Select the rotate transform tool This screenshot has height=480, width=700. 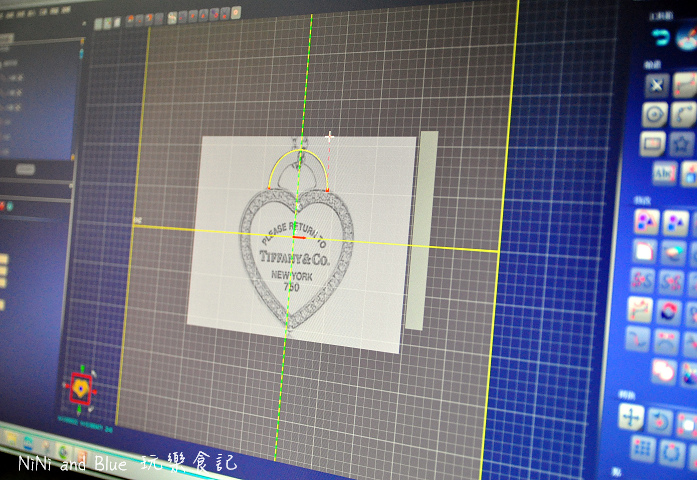[660, 420]
